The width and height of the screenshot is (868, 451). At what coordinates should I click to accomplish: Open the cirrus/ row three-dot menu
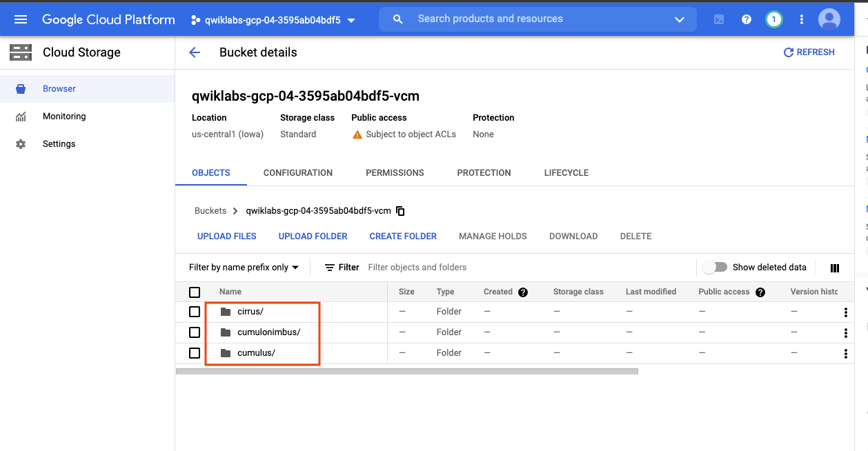(x=846, y=312)
